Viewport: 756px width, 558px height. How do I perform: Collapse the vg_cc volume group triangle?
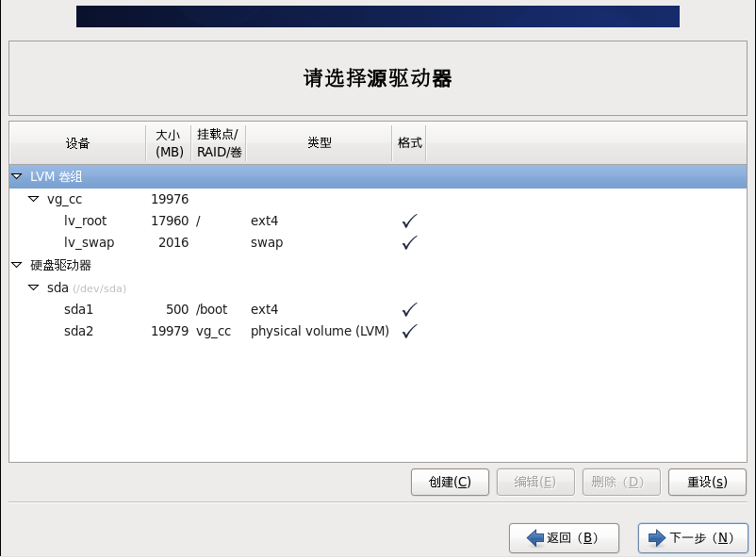33,199
